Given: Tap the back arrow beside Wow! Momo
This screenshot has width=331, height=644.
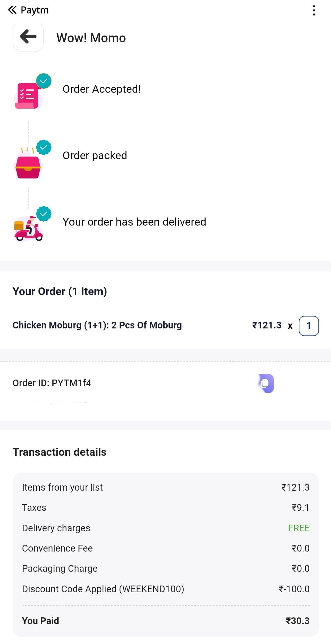Looking at the screenshot, I should 28,37.
